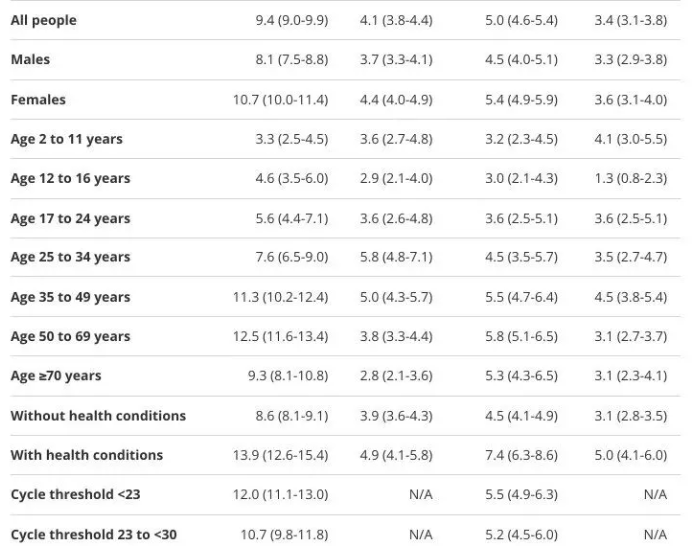
Task: Select the "With health conditions" row label
Action: [x=87, y=455]
